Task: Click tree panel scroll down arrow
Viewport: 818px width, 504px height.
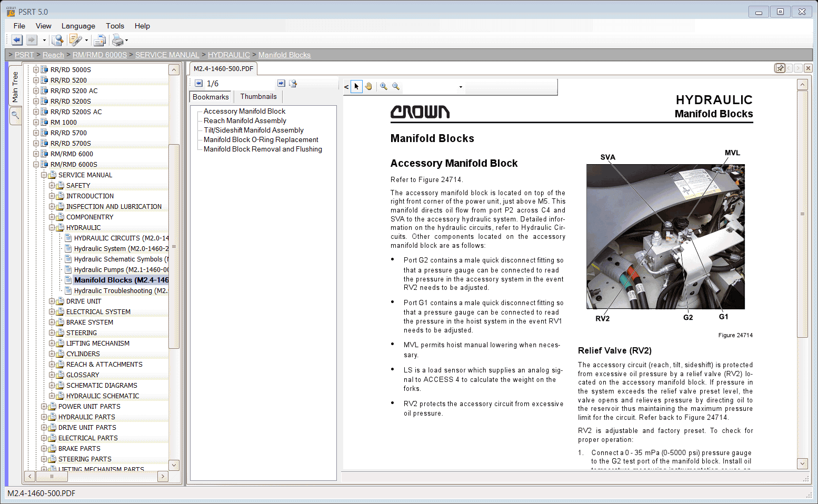Action: (174, 465)
